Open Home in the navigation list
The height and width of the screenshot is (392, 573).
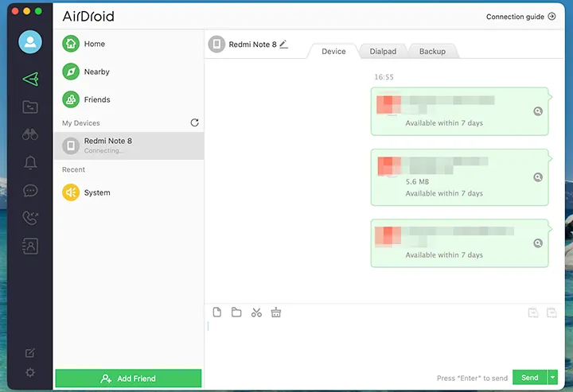pos(129,44)
